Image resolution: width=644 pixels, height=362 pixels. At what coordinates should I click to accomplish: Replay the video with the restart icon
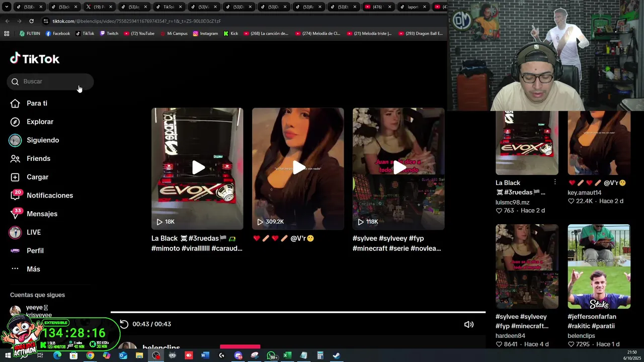124,324
